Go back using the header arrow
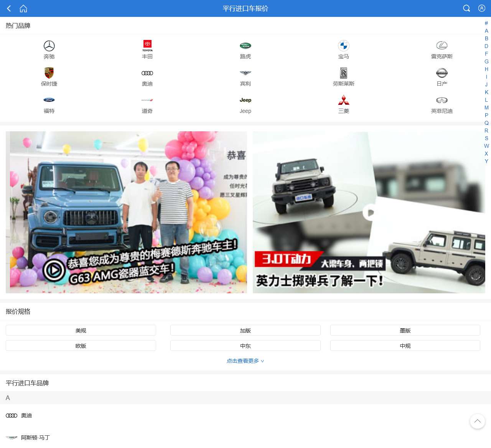 pos(9,8)
